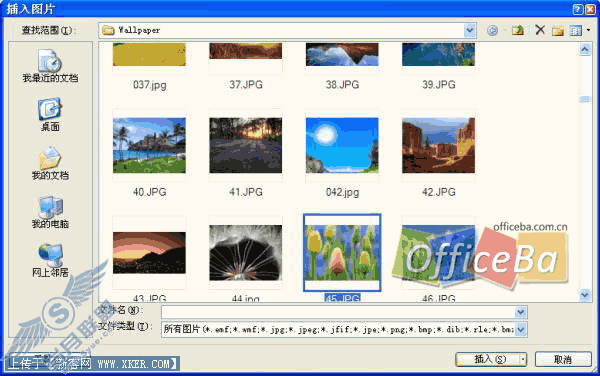Image resolution: width=600 pixels, height=376 pixels.
Task: Open My Computer (我的电脑) location
Action: 50,212
